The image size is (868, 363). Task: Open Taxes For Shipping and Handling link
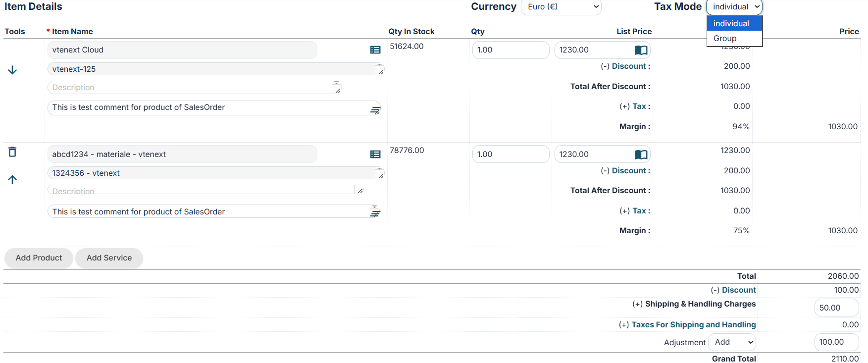click(x=694, y=325)
